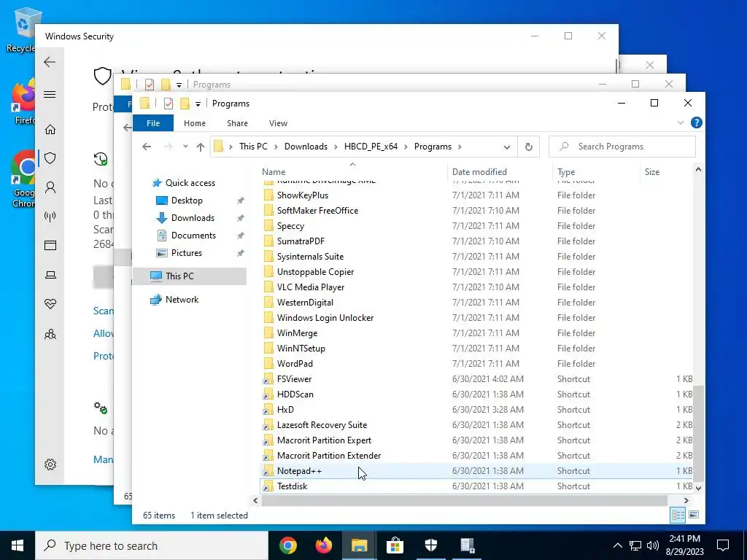The width and height of the screenshot is (747, 560).
Task: Select the Sysinternals Suite folder
Action: tap(310, 257)
